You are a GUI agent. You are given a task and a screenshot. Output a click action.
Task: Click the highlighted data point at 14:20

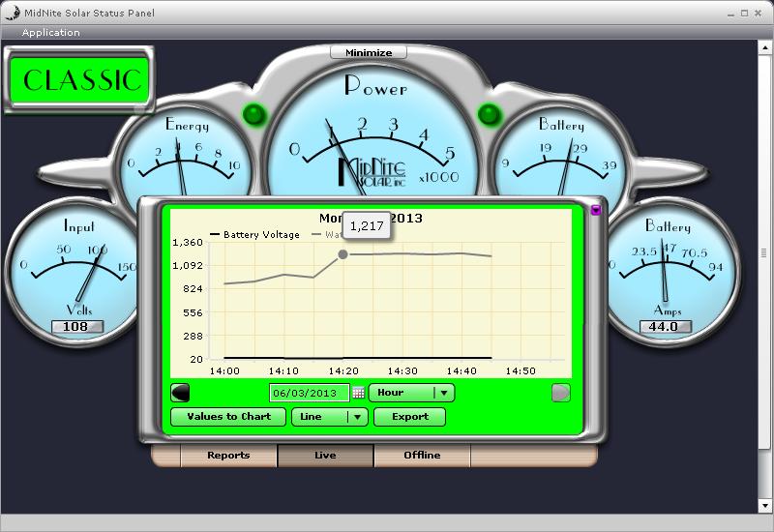[x=342, y=254]
